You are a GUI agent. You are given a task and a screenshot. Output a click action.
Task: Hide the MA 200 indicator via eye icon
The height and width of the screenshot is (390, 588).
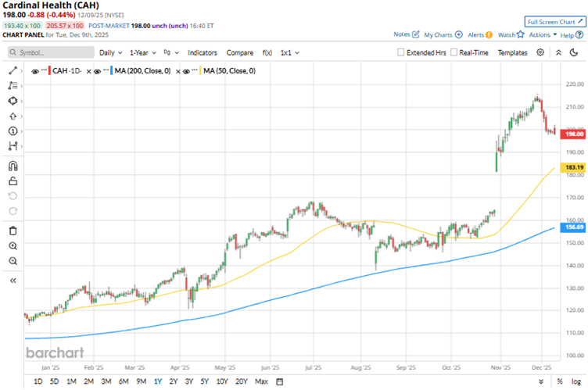tap(98, 70)
